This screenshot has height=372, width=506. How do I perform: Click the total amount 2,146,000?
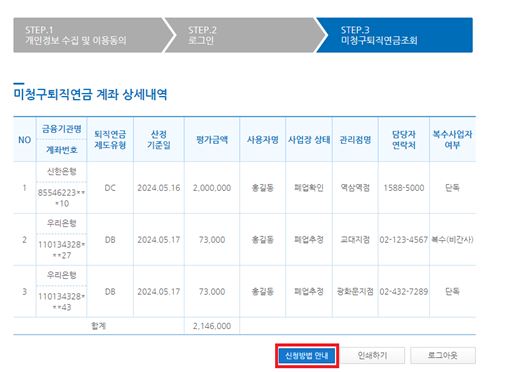coord(212,326)
